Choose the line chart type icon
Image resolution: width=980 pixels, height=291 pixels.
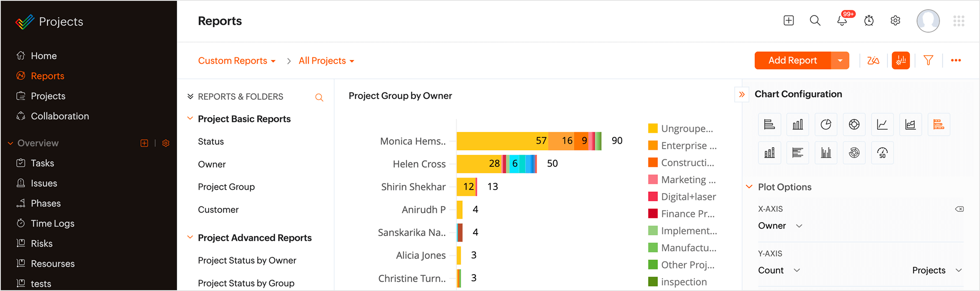882,125
